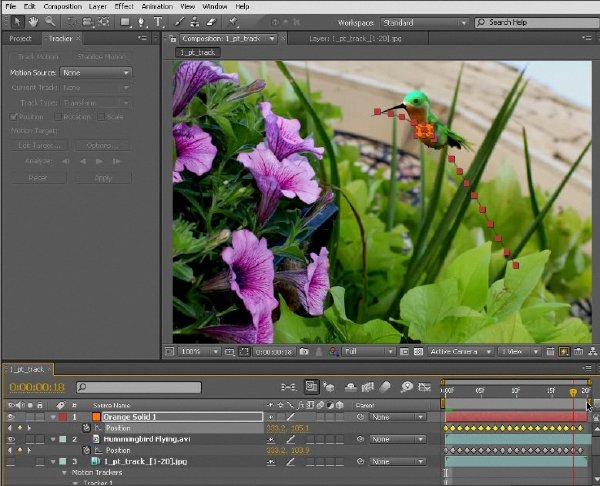Hide the Orange Solid 1 layer
The width and height of the screenshot is (600, 486).
tap(11, 417)
